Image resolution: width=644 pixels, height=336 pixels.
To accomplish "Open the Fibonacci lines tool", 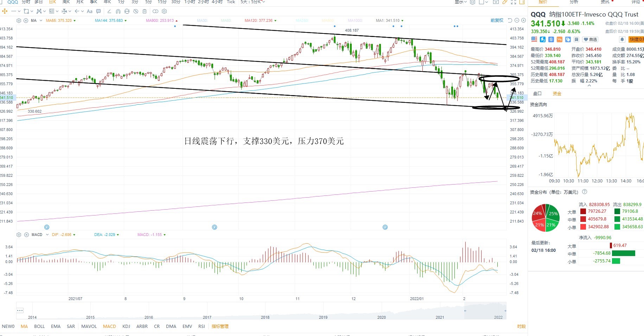I will click(52, 11).
